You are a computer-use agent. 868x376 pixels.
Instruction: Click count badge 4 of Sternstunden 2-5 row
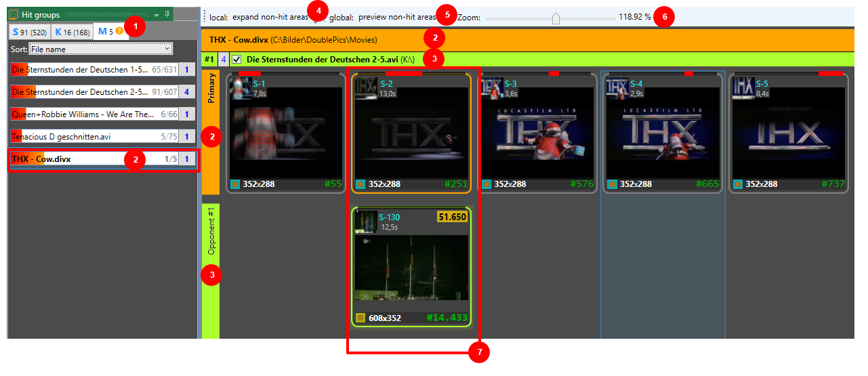pyautogui.click(x=188, y=91)
